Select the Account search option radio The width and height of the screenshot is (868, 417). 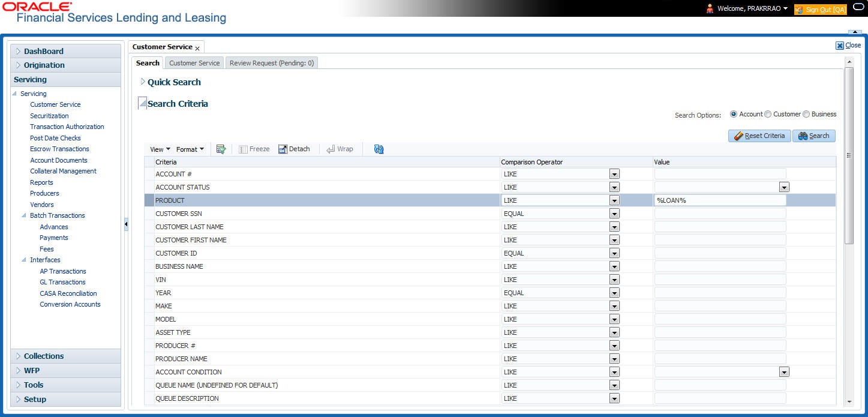(734, 114)
